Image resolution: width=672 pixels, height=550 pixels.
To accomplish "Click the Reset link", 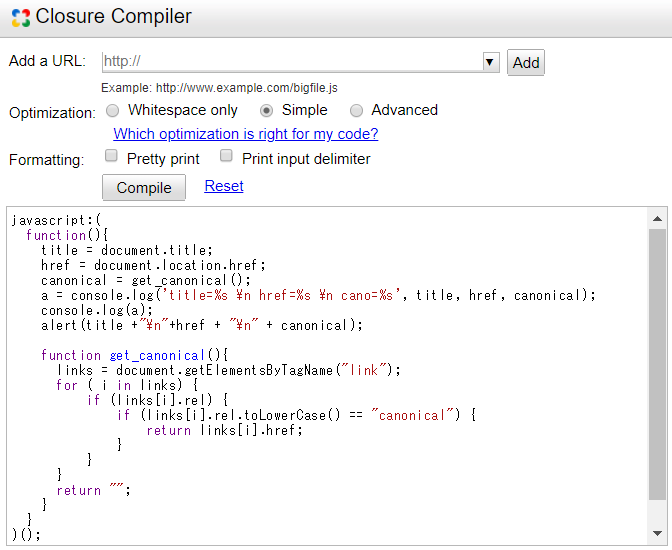I will 224,186.
